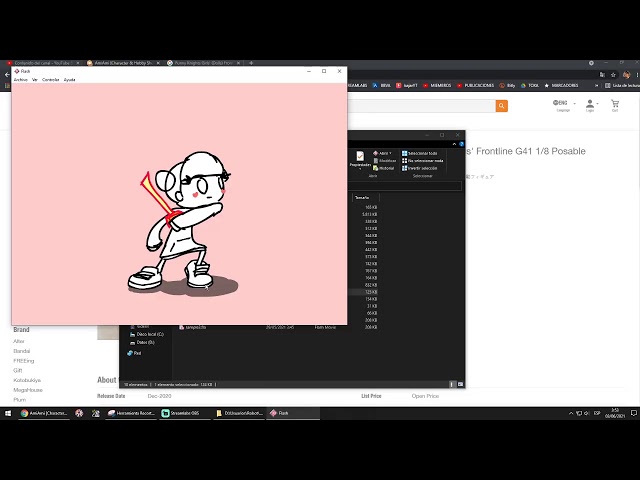Open the Login account icon

pos(590,105)
